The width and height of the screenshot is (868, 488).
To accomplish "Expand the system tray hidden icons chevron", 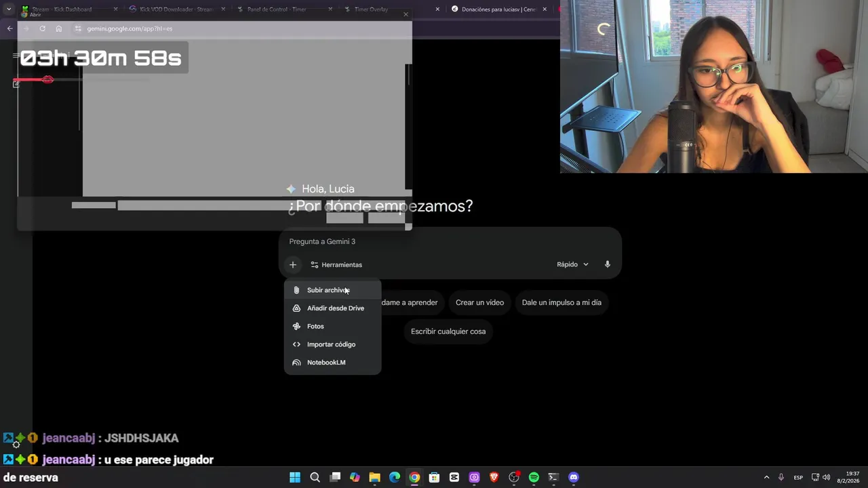I will pyautogui.click(x=766, y=477).
